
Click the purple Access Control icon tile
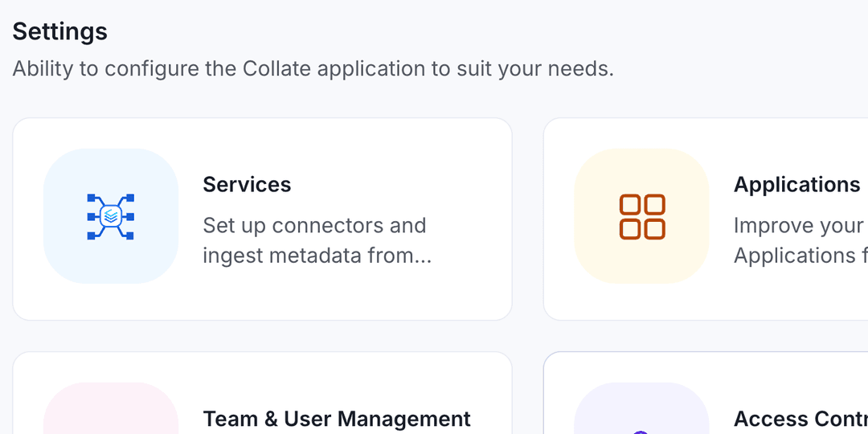(641, 410)
